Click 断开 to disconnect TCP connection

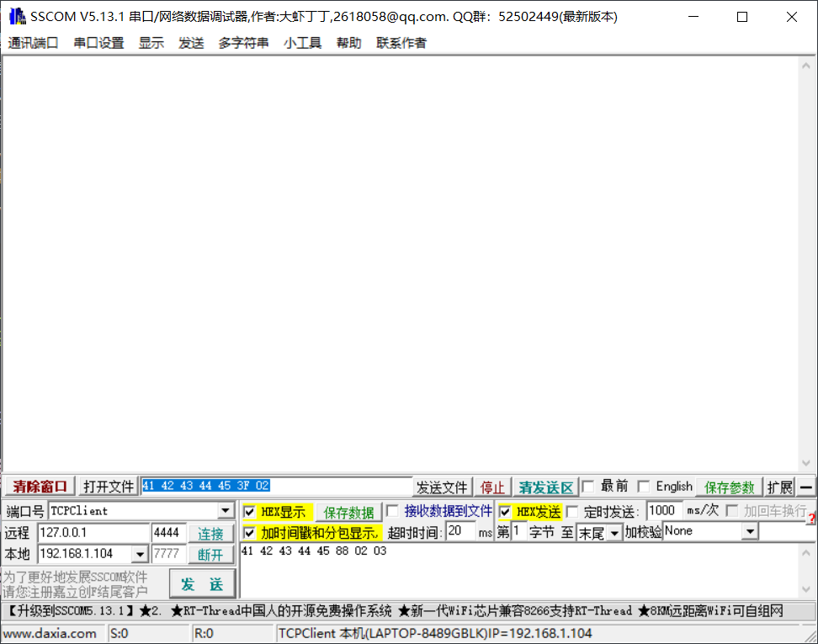coord(211,553)
